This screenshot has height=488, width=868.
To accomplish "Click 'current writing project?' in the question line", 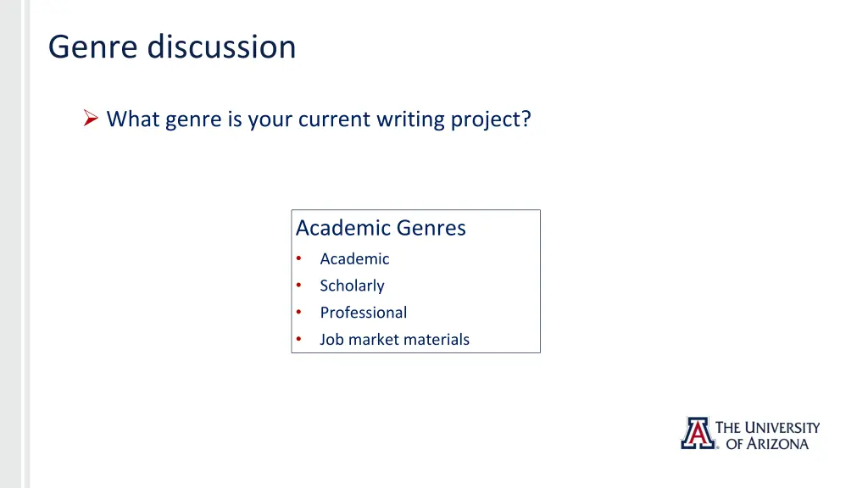I will (x=415, y=119).
